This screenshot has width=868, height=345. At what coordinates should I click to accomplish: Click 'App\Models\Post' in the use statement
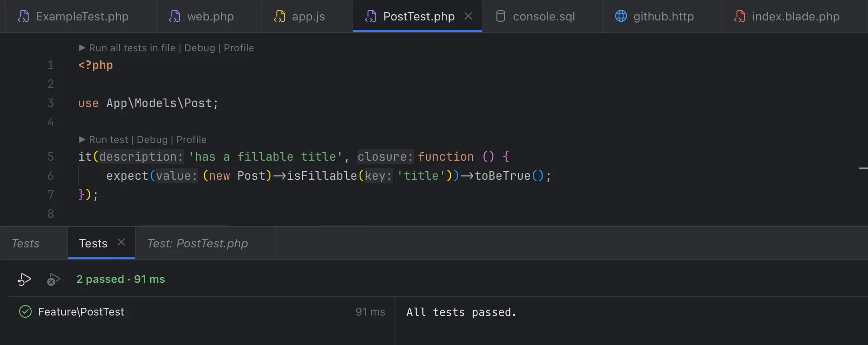pyautogui.click(x=159, y=103)
